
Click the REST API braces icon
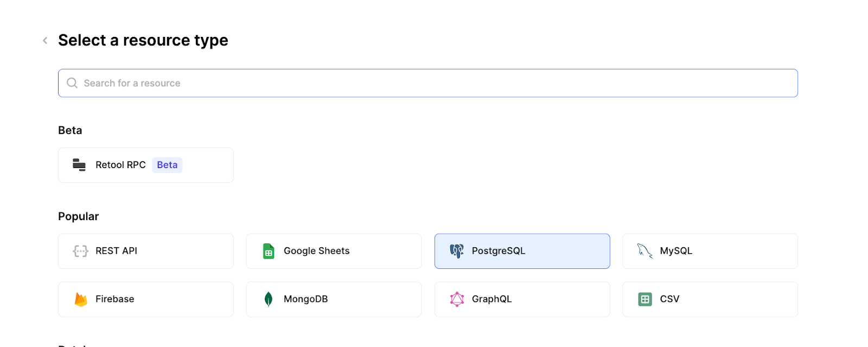80,251
